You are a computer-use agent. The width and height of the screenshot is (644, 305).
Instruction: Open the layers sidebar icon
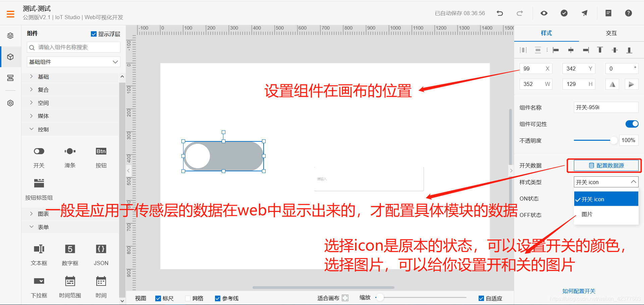[x=10, y=36]
